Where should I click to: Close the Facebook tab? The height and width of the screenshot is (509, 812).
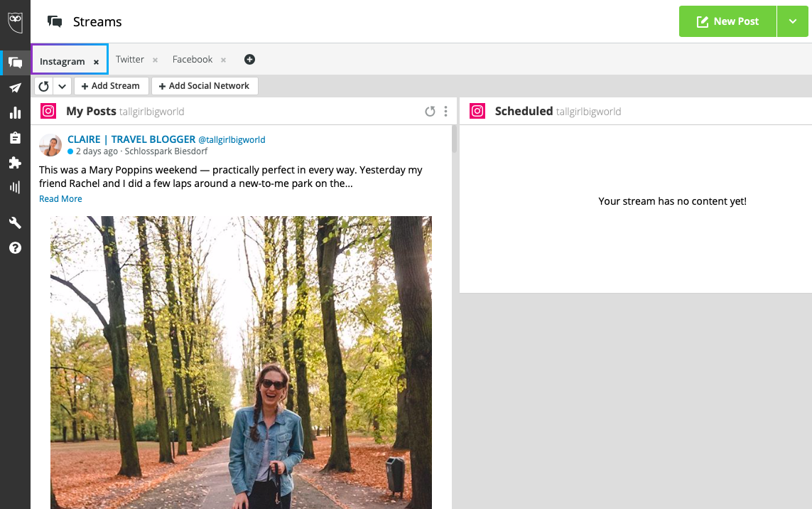click(x=223, y=60)
